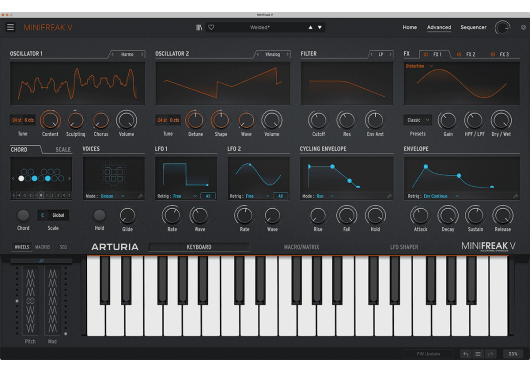Toggle FX 2 power icon
The width and height of the screenshot is (530, 371).
pyautogui.click(x=459, y=54)
